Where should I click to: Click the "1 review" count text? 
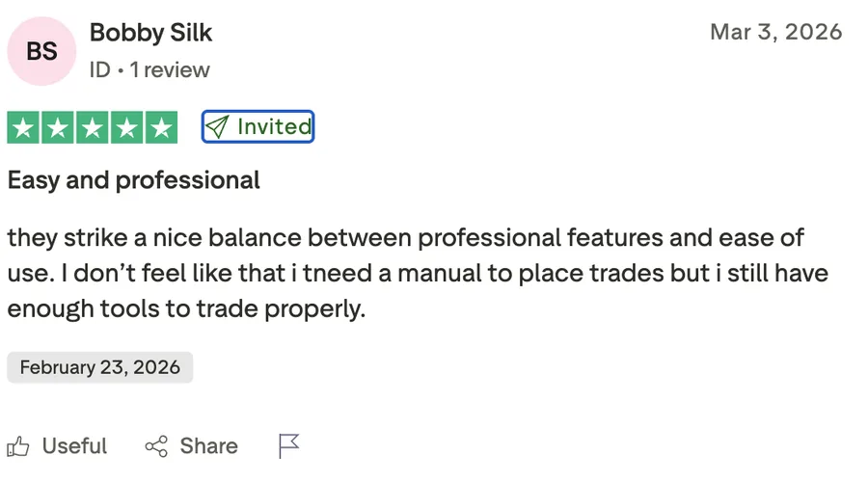[x=170, y=69]
